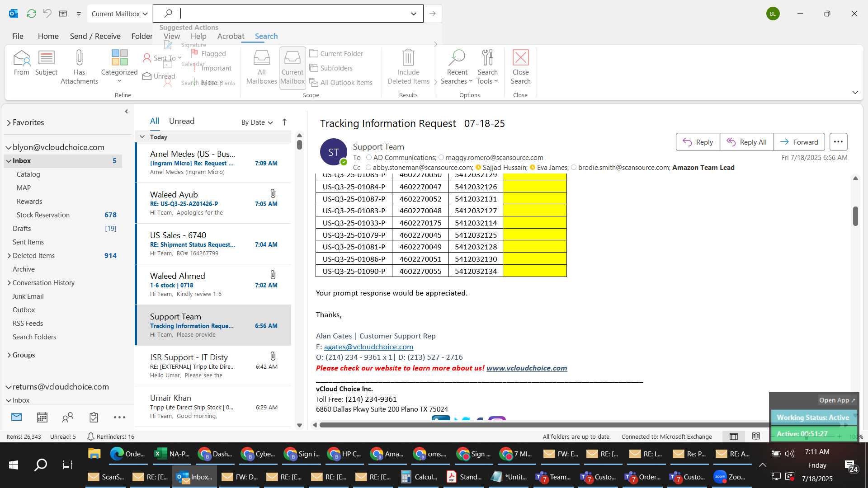Open more message actions menu

point(838,141)
